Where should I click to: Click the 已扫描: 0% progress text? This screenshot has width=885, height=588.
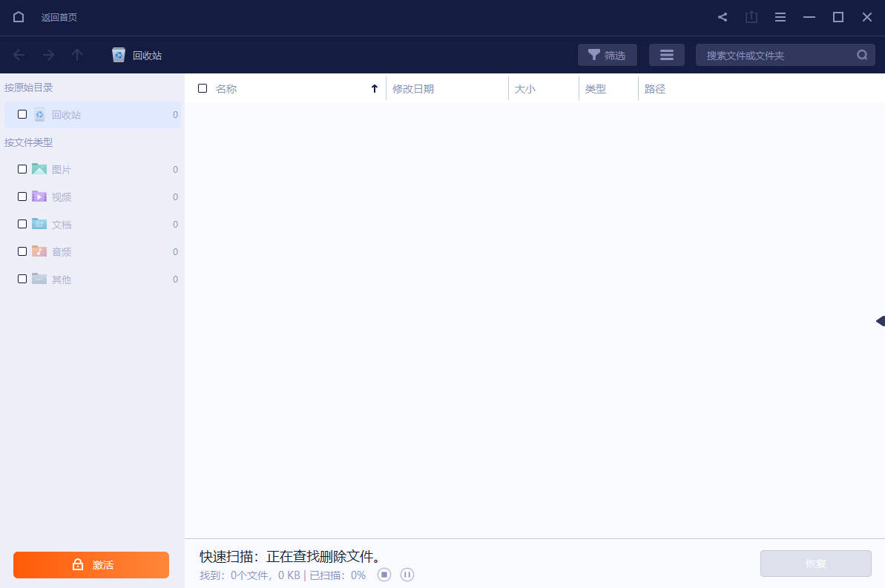pos(338,575)
